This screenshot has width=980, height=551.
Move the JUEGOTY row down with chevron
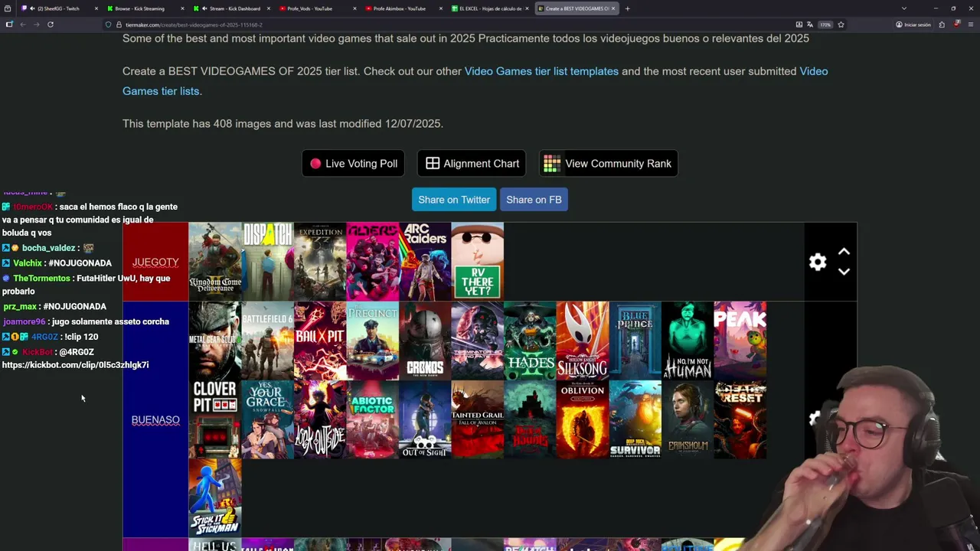pos(844,272)
